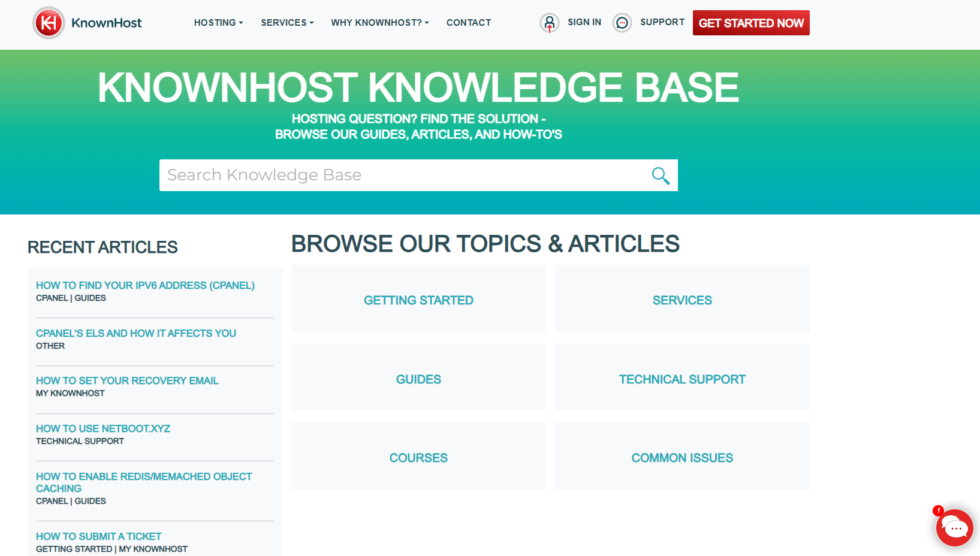Read How to Find Your IPv6 Address article
This screenshot has height=556, width=980.
[x=145, y=285]
